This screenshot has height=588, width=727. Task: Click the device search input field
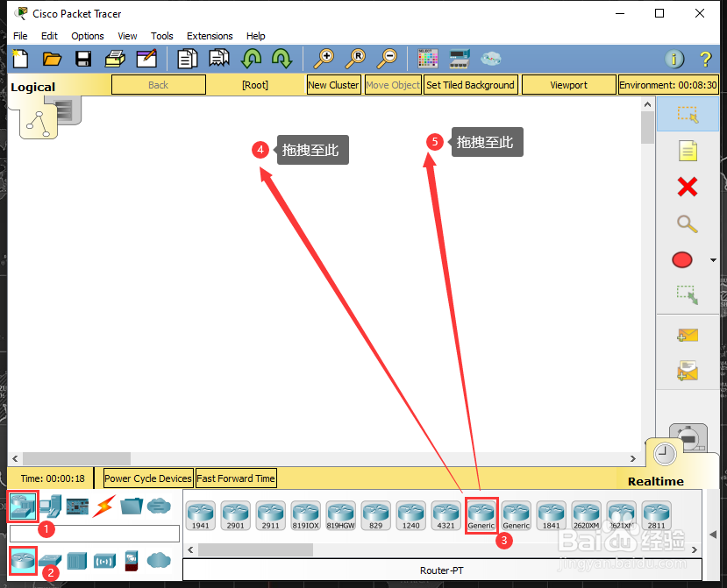click(x=95, y=534)
